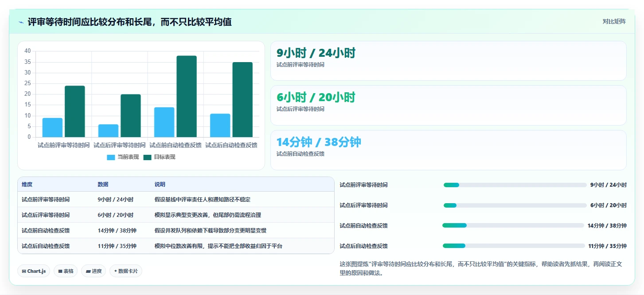Click the light blue bar for 试点前自动检查反馈
This screenshot has width=644, height=295.
(164, 122)
